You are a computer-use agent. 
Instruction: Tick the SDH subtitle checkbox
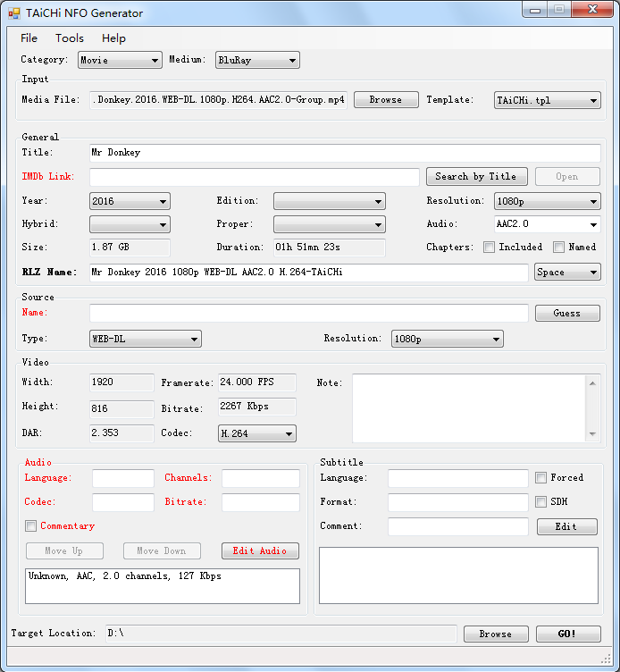540,501
